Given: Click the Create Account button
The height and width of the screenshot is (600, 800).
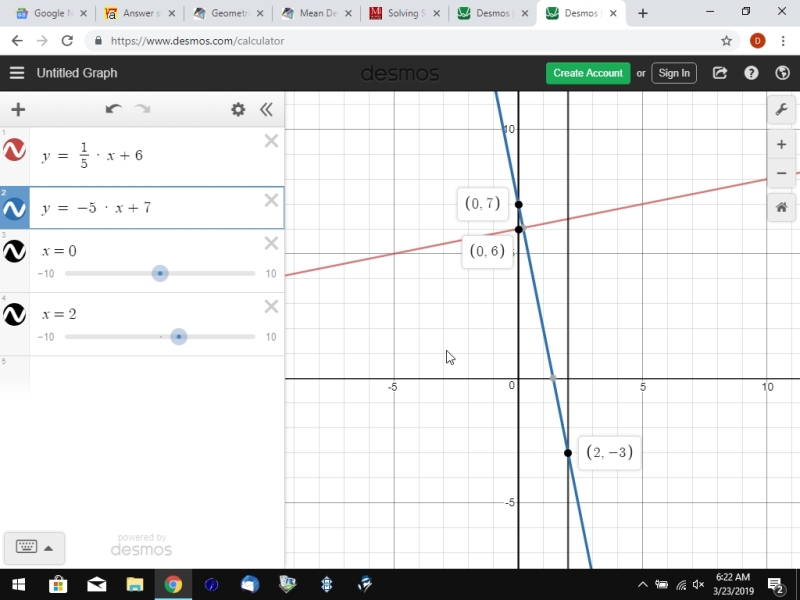Looking at the screenshot, I should pos(588,73).
